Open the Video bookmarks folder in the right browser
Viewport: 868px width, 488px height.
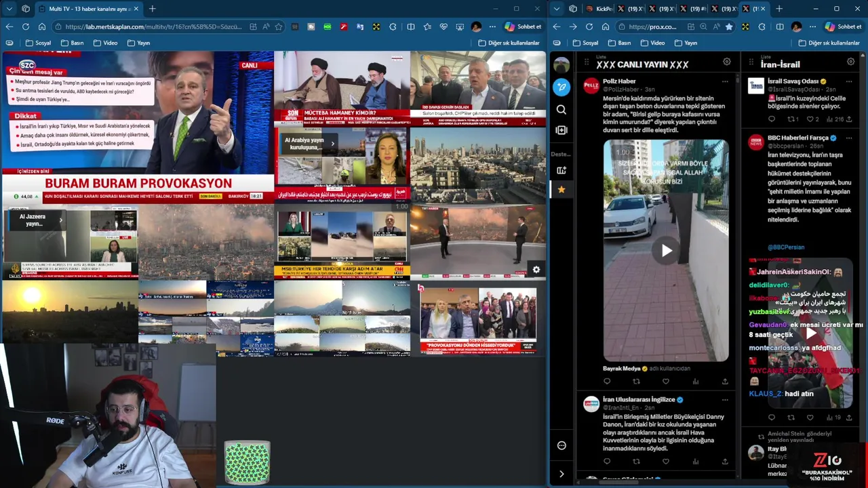(652, 43)
